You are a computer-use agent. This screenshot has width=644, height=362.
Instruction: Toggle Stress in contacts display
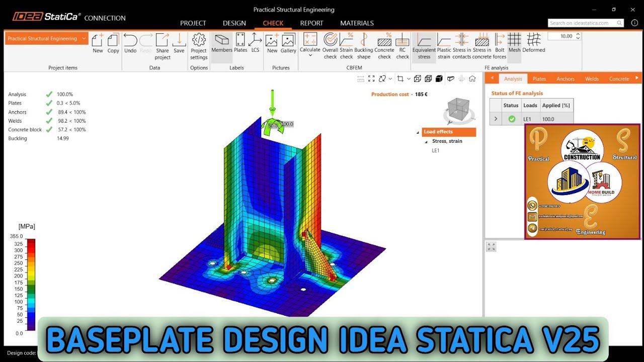point(462,46)
